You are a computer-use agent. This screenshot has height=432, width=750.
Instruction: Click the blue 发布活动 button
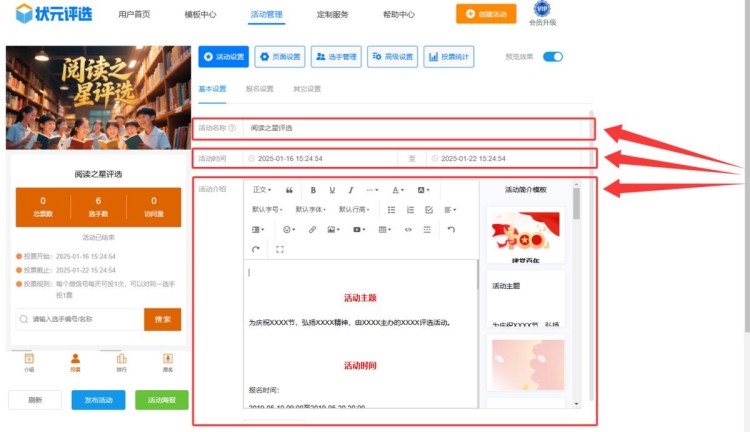point(98,400)
